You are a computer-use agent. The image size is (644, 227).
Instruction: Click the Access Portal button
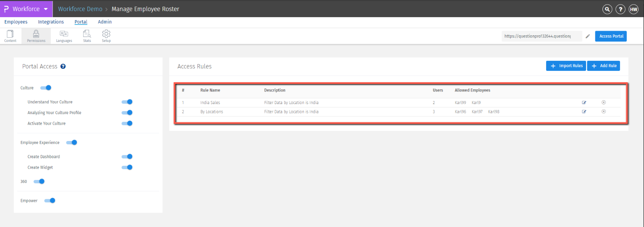(x=611, y=36)
